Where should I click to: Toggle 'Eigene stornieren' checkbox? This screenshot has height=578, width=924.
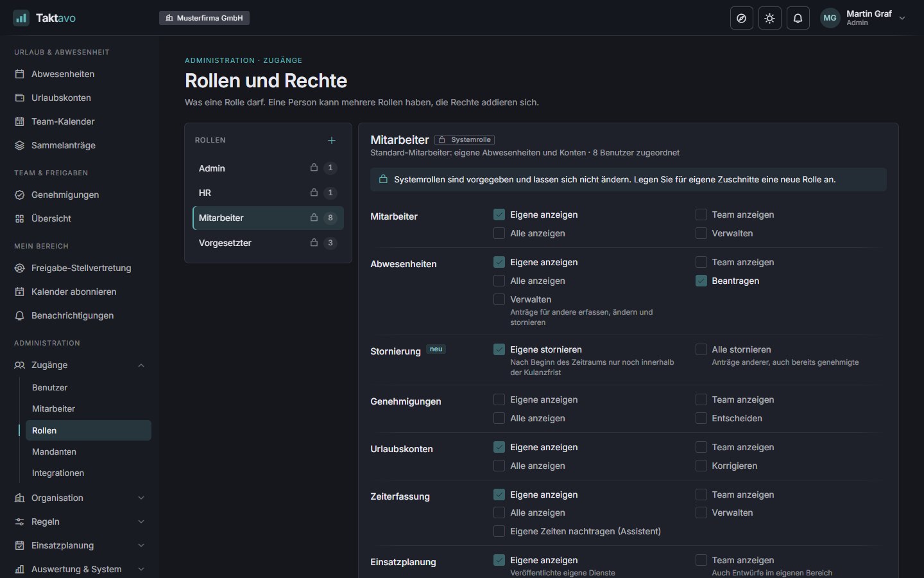click(x=499, y=349)
